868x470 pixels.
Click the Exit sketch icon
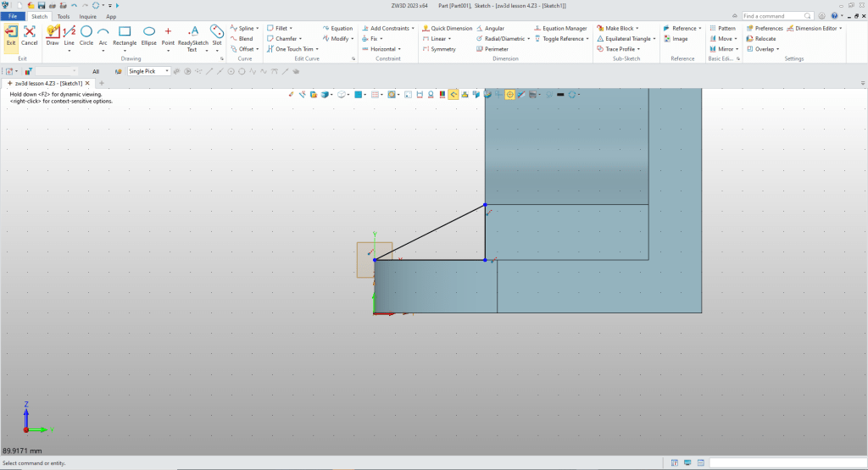point(11,34)
